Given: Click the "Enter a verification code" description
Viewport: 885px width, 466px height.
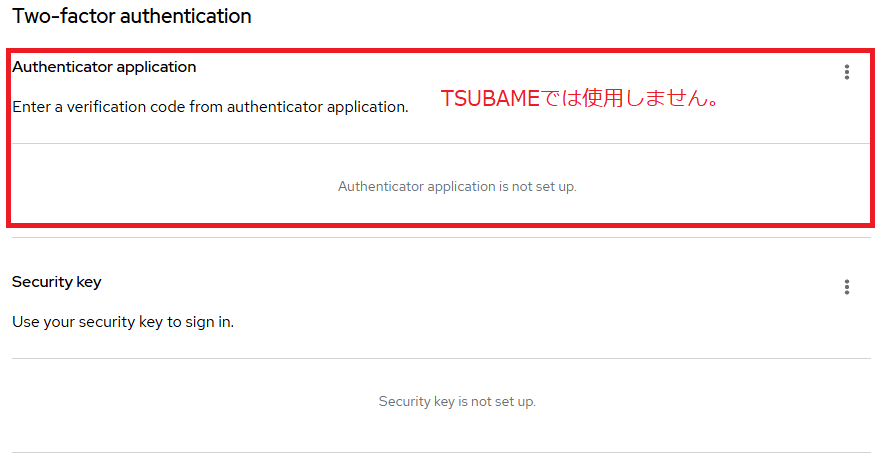Looking at the screenshot, I should pyautogui.click(x=210, y=107).
